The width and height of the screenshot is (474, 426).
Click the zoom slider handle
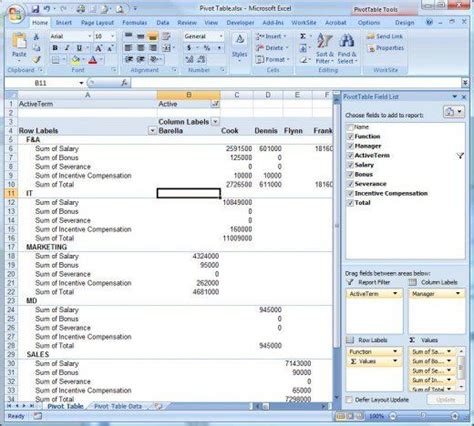pyautogui.click(x=423, y=416)
